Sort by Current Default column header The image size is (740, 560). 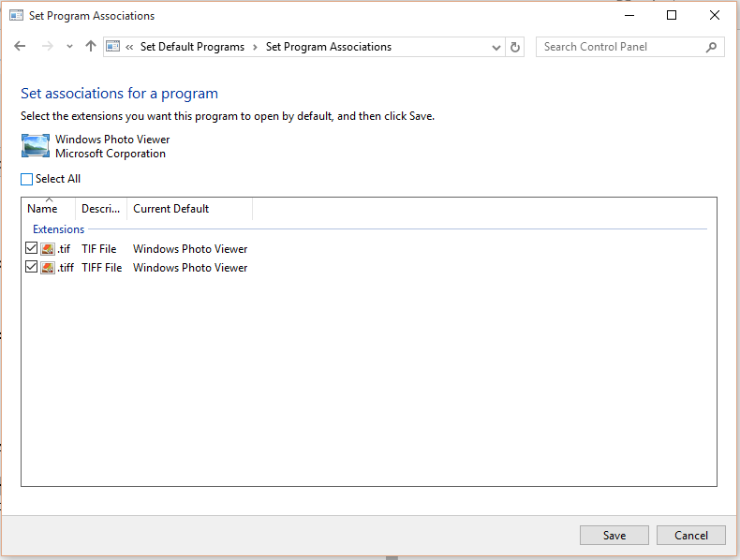pos(190,209)
